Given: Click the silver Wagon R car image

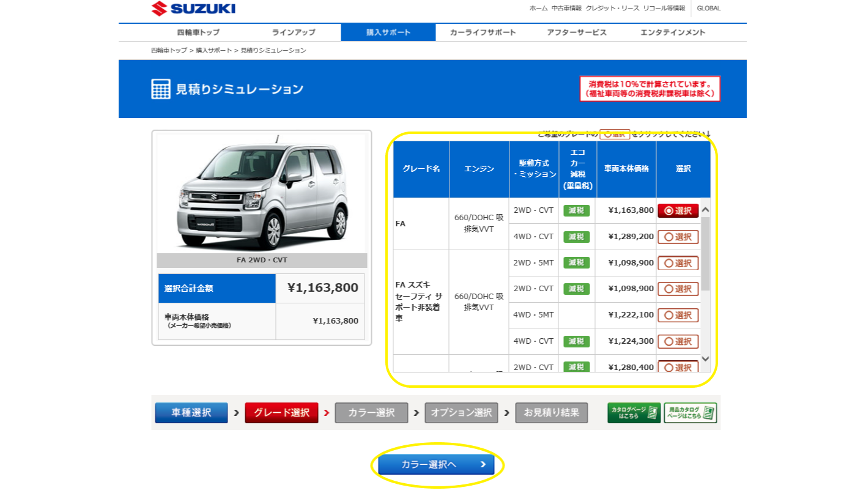Looking at the screenshot, I should pos(262,195).
